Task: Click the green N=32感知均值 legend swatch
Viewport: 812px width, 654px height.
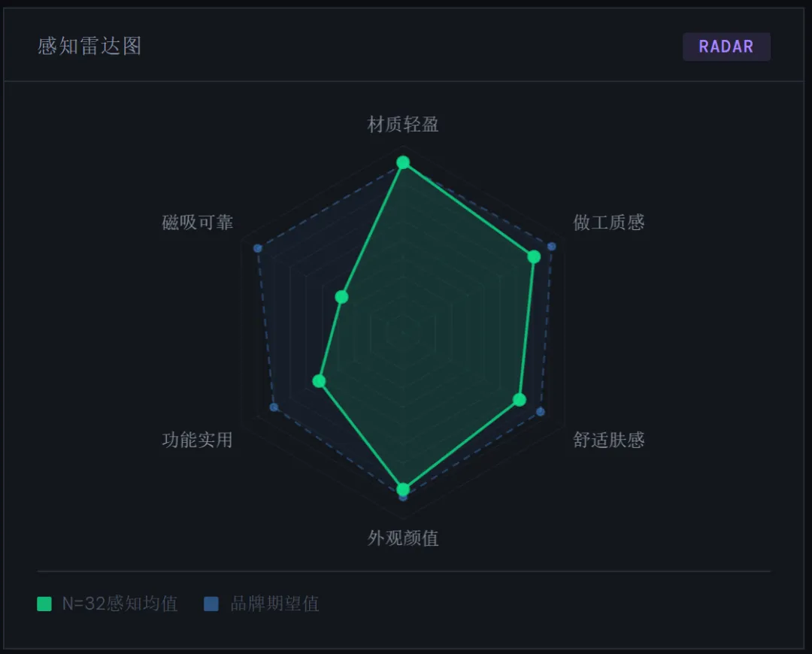Action: point(44,604)
